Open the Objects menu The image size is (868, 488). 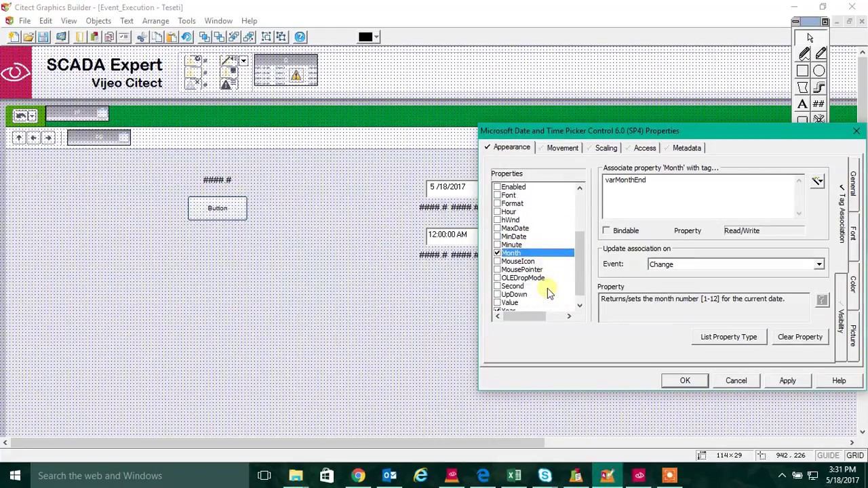click(x=98, y=21)
